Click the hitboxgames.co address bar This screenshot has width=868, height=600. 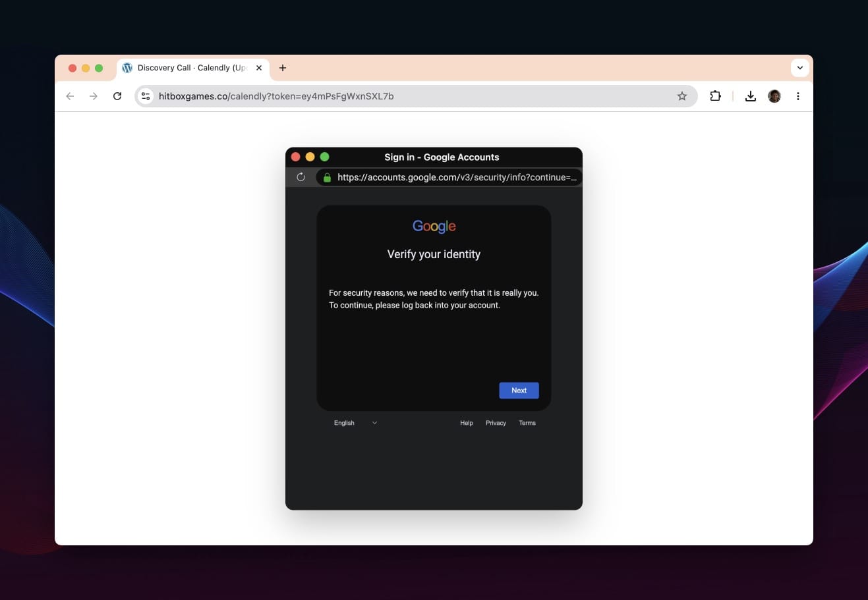coord(415,96)
